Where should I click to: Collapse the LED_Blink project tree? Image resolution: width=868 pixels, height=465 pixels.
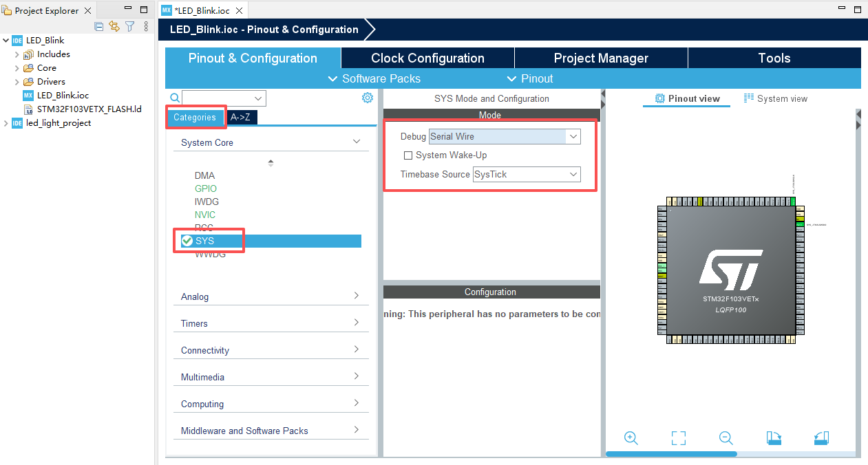tap(6, 41)
